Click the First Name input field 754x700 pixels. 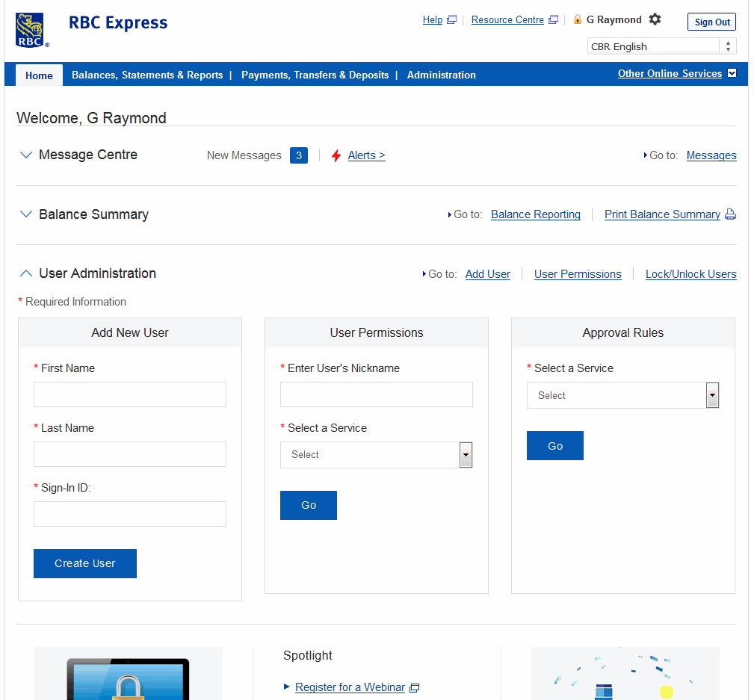pyautogui.click(x=130, y=394)
